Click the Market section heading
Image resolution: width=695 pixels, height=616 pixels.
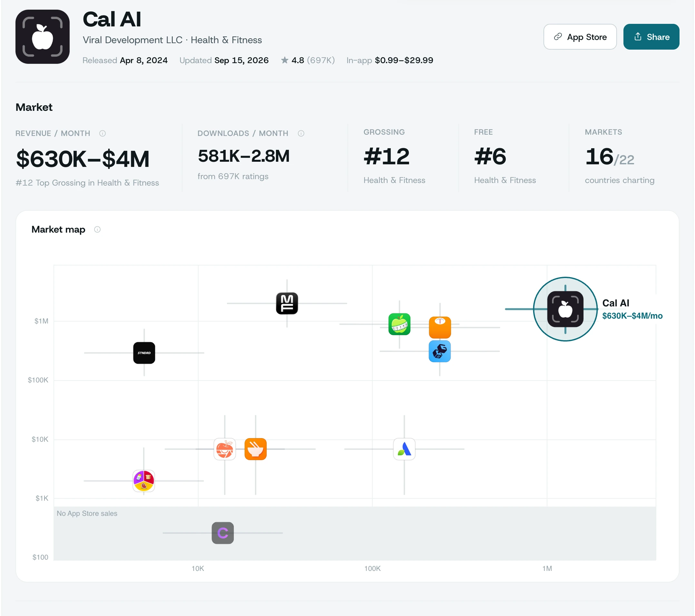pos(34,107)
